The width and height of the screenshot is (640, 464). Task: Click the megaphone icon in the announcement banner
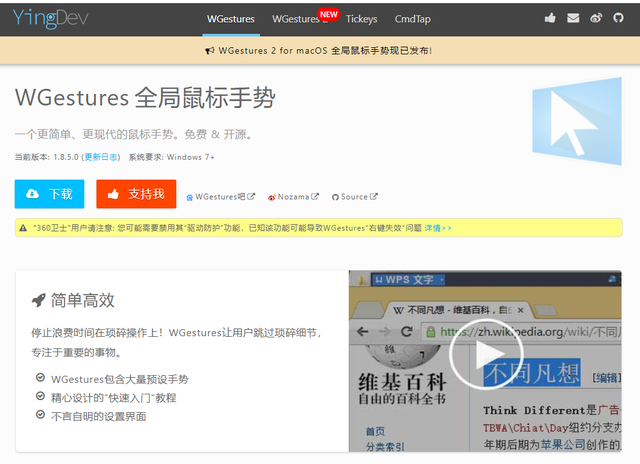(x=209, y=51)
